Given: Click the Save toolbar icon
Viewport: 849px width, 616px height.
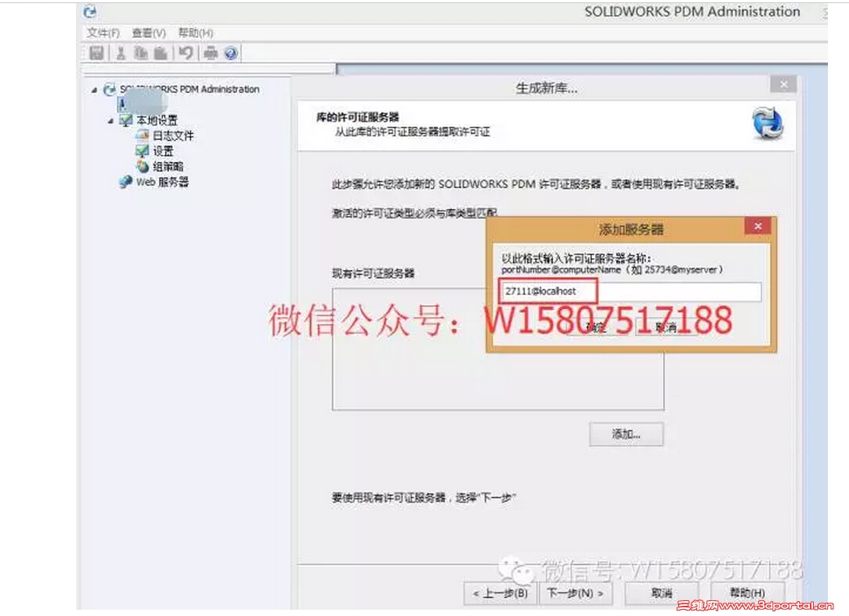Looking at the screenshot, I should tap(97, 53).
